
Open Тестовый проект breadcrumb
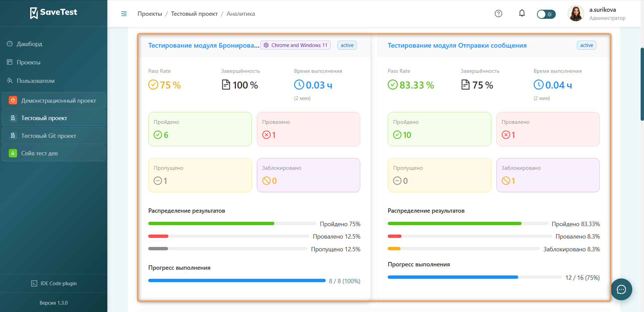(194, 14)
